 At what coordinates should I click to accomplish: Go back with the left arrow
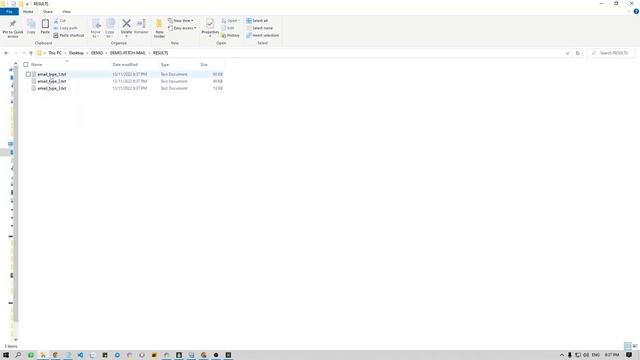(6, 53)
